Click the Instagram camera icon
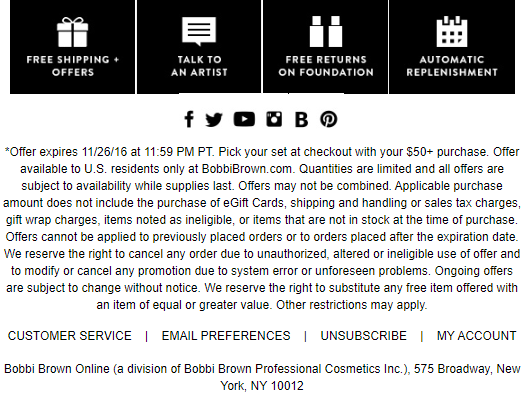 (x=274, y=119)
